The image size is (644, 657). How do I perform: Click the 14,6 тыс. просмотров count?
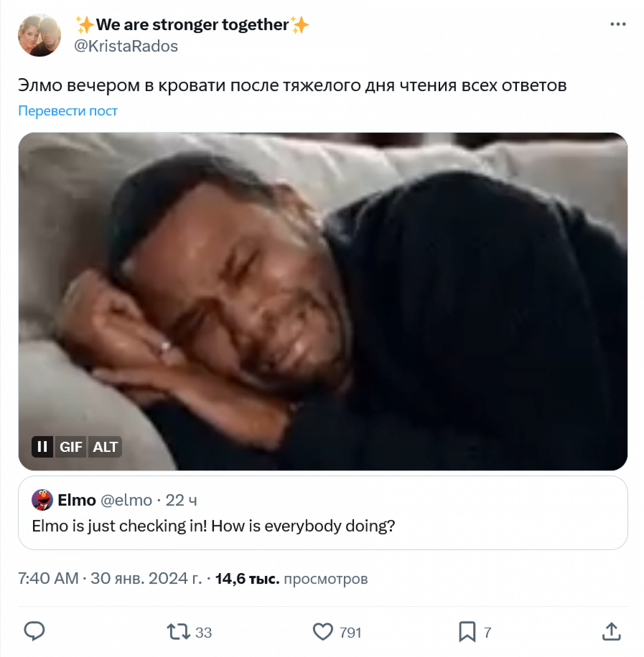pyautogui.click(x=292, y=578)
